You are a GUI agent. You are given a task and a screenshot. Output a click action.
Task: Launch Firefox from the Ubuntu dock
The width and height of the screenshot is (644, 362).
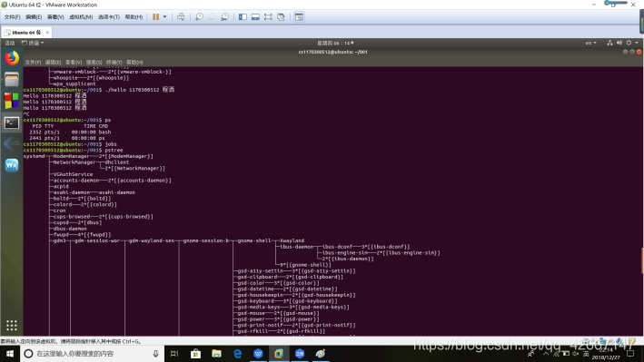(x=12, y=58)
